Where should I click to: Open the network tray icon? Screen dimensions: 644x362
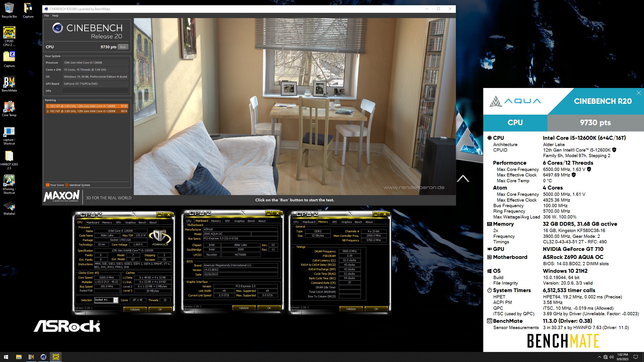click(606, 357)
